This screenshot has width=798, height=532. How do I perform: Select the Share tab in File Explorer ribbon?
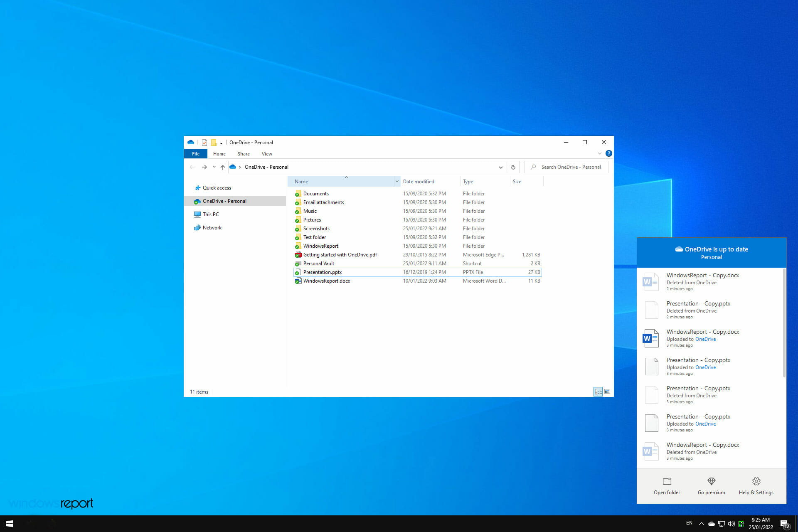click(243, 154)
